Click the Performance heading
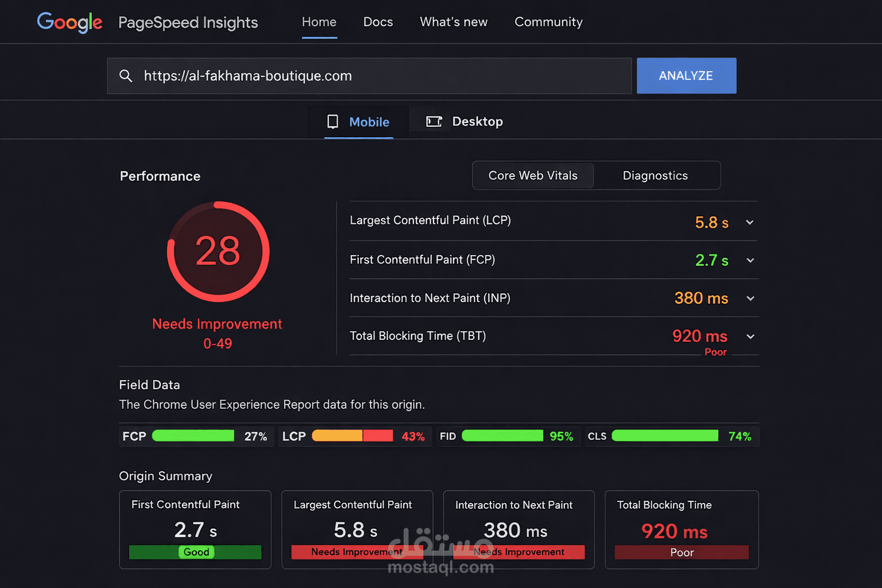Image resolution: width=882 pixels, height=588 pixels. point(160,176)
